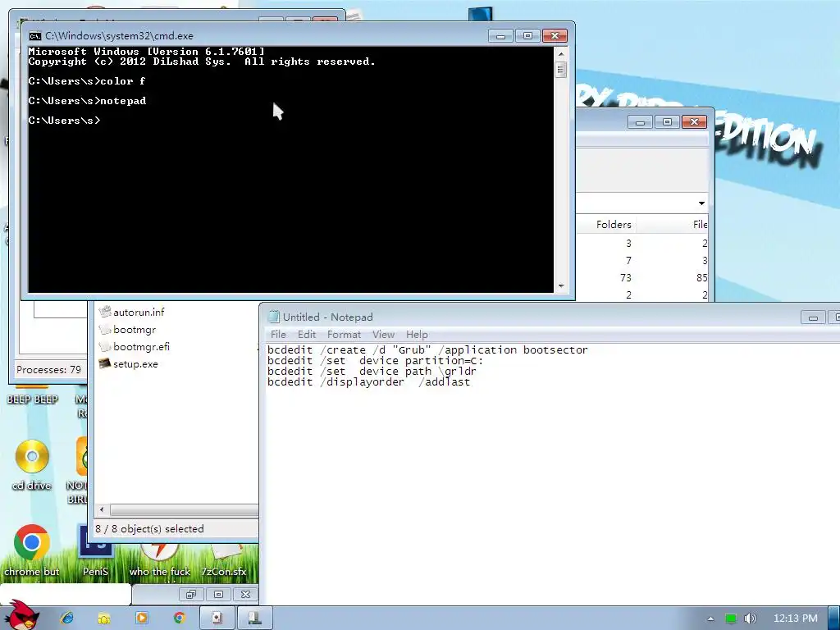Open the 12:13 PM clock
This screenshot has height=630, width=840.
pos(796,619)
